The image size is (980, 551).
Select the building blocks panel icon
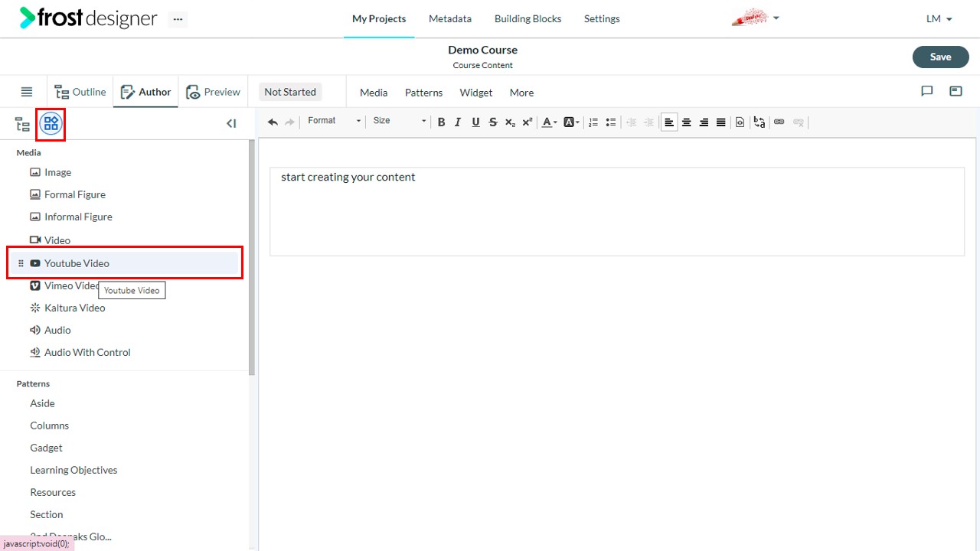[51, 123]
